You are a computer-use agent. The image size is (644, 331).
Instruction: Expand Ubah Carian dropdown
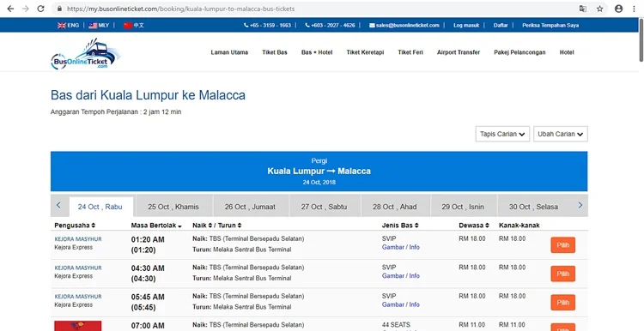click(560, 134)
